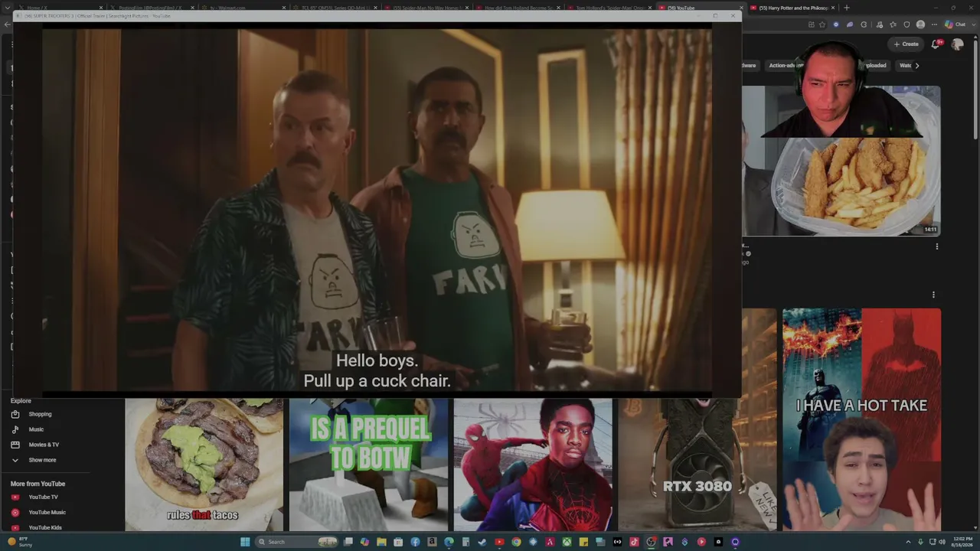Open the red YouTube taskbar icon
This screenshot has width=980, height=551.
click(499, 542)
